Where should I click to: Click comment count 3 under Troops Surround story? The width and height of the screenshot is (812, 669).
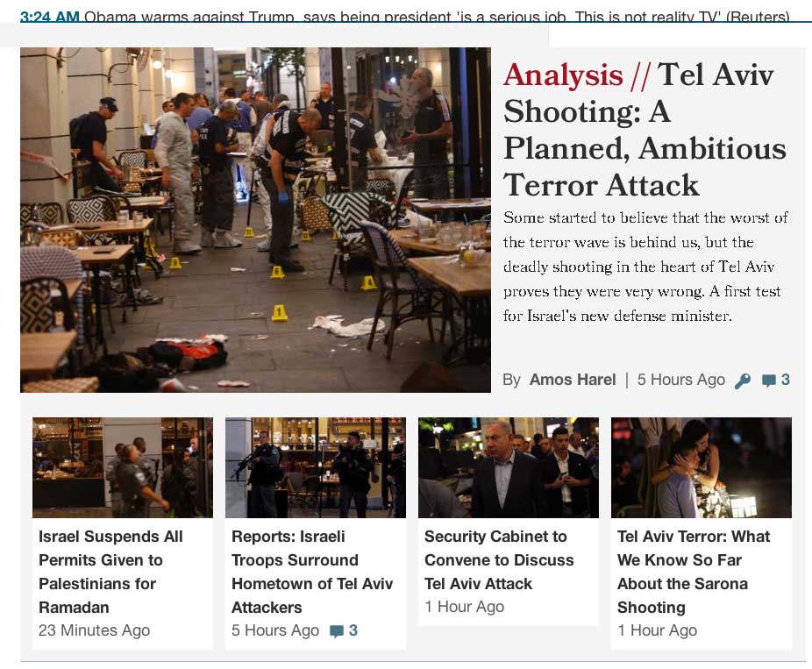click(x=353, y=630)
